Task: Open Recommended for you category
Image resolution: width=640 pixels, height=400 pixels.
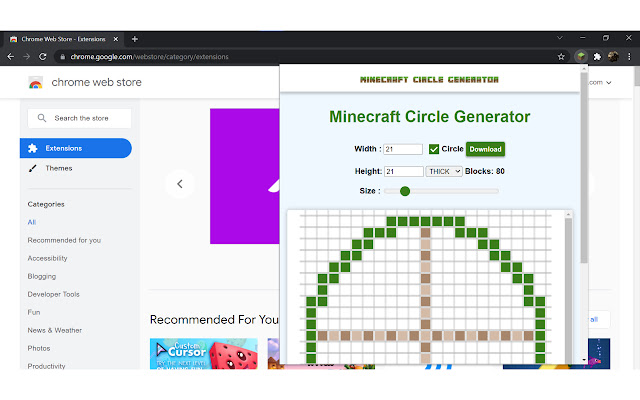Action: click(64, 240)
